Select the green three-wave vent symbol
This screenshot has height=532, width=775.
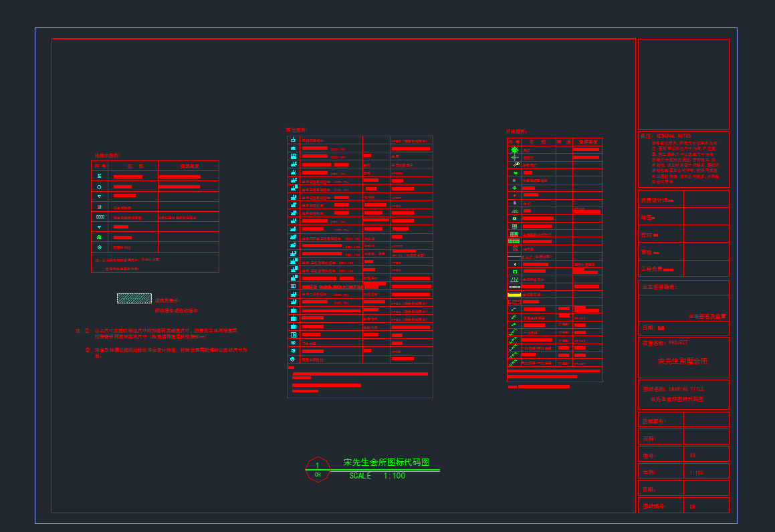tap(514, 279)
